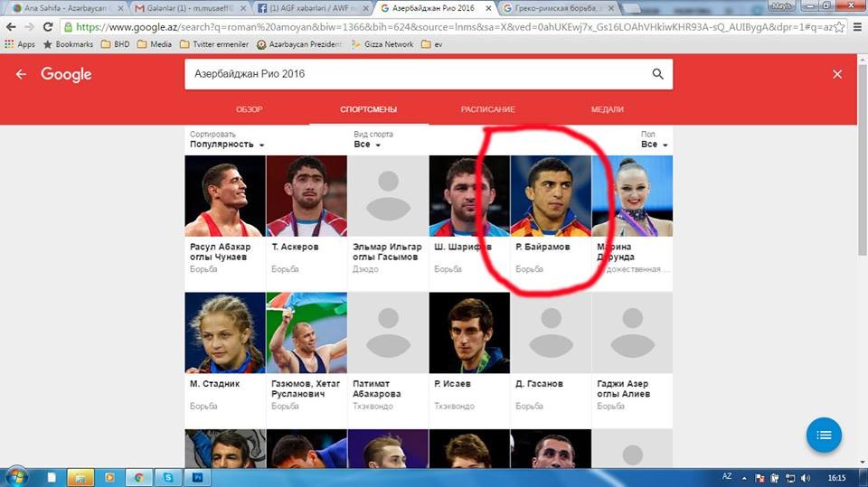Open Ш. Шарифов athlete photo
This screenshot has width=868, height=487.
(x=469, y=196)
